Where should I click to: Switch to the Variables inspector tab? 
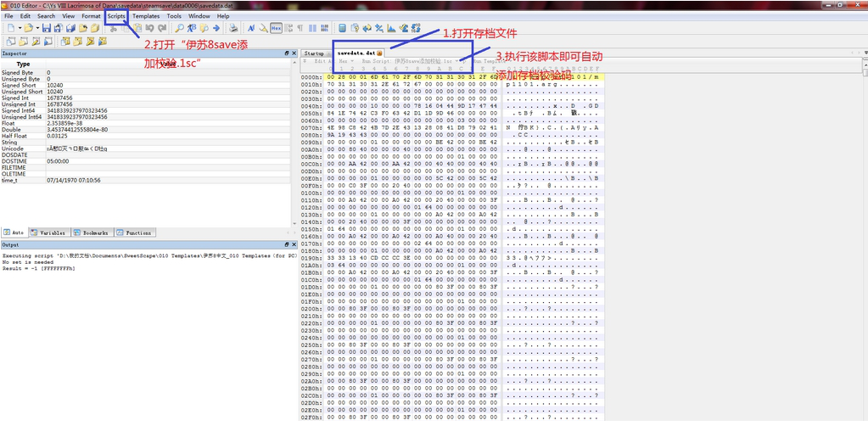click(x=48, y=233)
